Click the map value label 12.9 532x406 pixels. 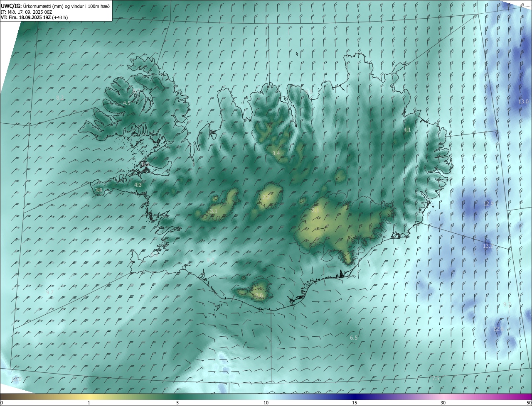[488, 204]
